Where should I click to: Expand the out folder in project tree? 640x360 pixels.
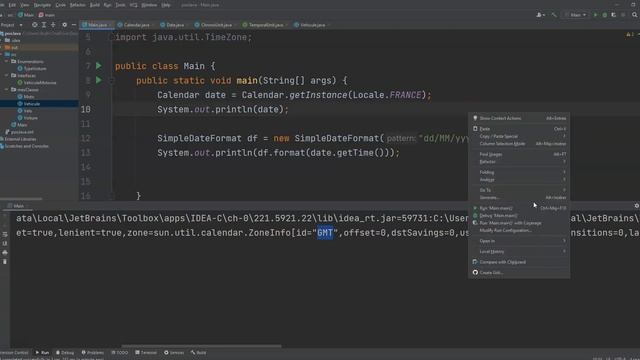[2, 47]
